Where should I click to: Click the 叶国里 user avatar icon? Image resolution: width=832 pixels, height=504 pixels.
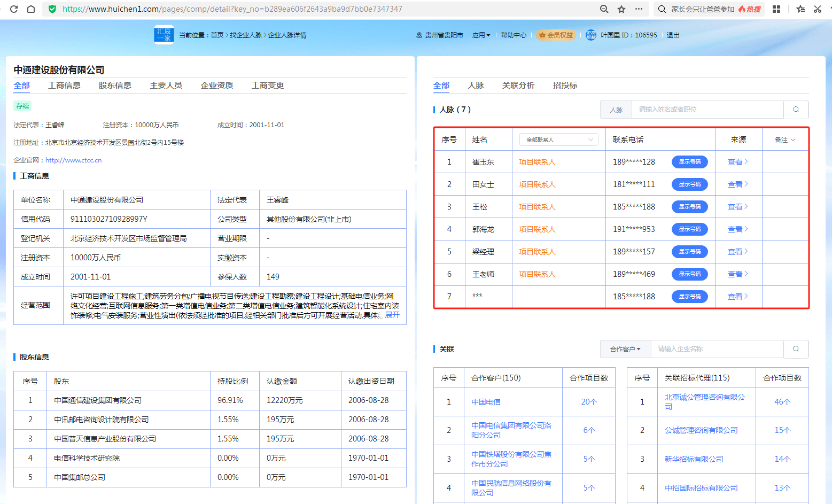(x=591, y=35)
